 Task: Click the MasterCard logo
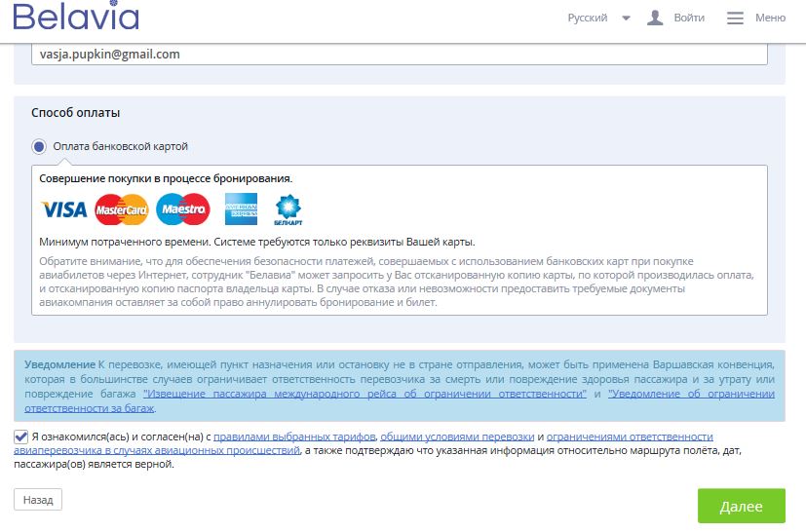coord(122,209)
